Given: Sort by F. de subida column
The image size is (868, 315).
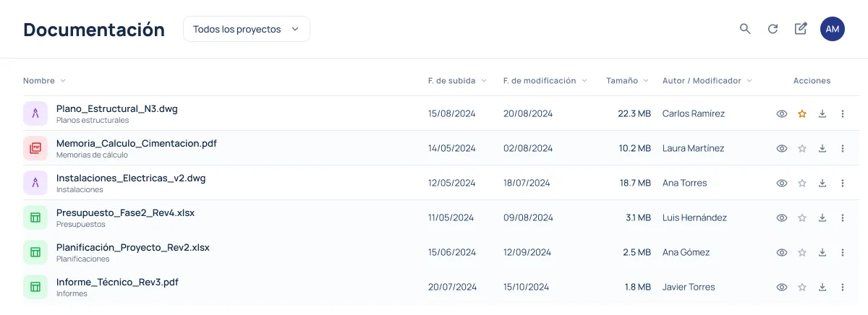Looking at the screenshot, I should [457, 81].
